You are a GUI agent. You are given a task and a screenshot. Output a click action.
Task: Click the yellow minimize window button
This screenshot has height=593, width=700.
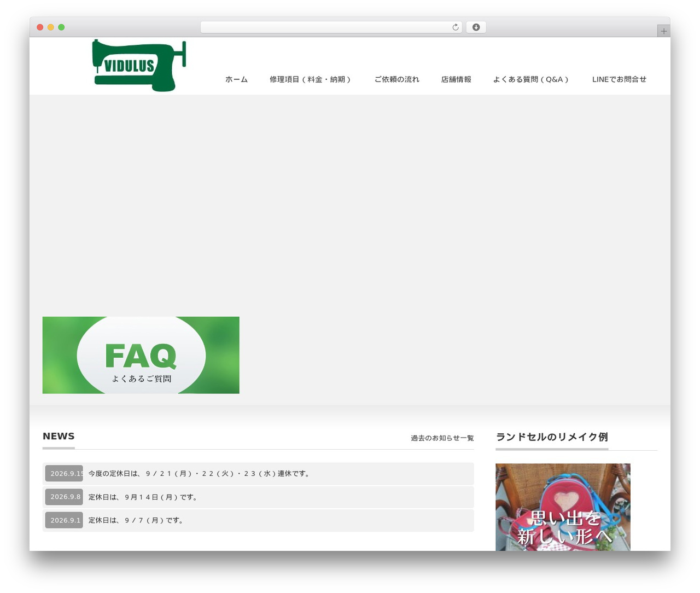coord(50,27)
